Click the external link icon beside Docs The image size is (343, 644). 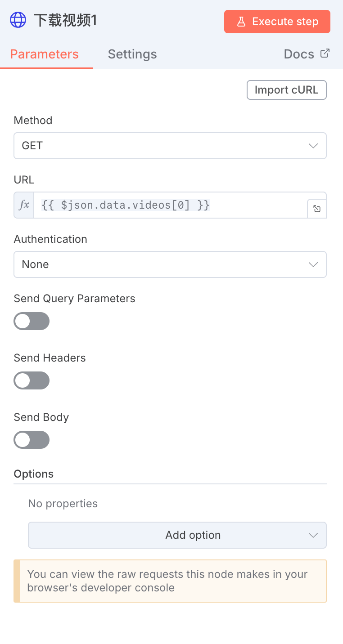[x=325, y=54]
